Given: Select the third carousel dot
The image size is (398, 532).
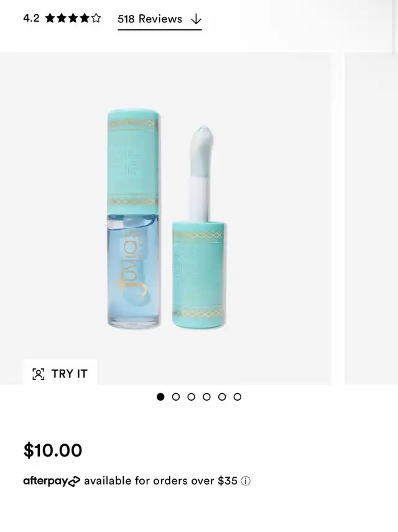Looking at the screenshot, I should click(x=191, y=396).
